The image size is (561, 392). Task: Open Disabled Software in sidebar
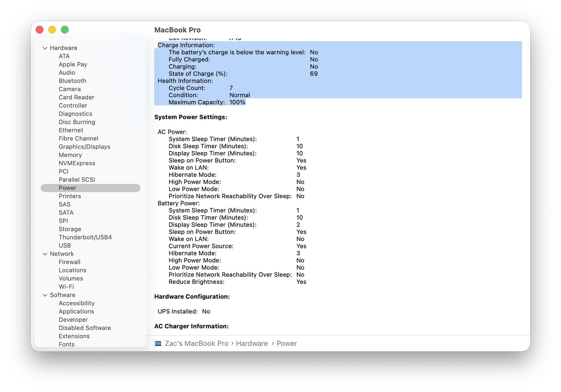click(85, 328)
